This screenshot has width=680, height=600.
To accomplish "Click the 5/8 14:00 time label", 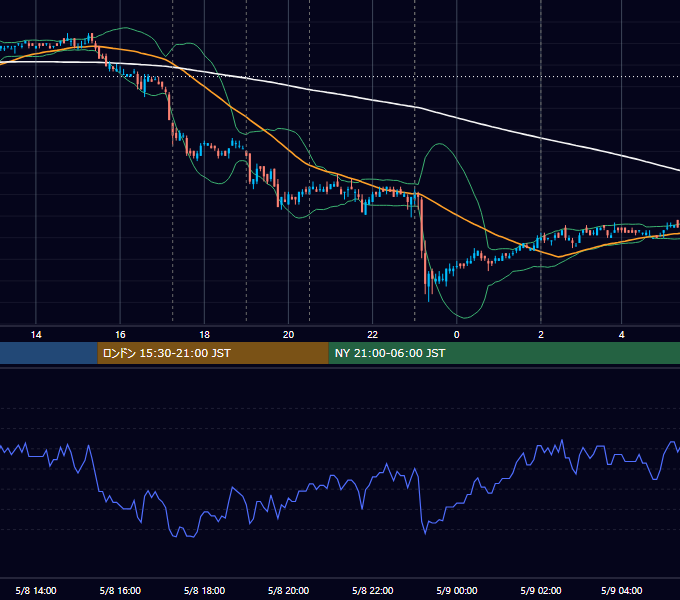I will click(36, 590).
